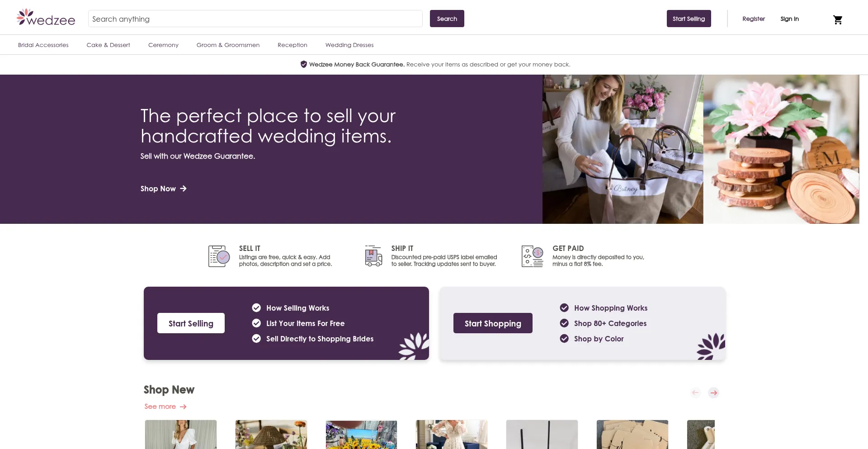Click the Sell It listing icon
Viewport: 868px width, 449px height.
tap(219, 256)
